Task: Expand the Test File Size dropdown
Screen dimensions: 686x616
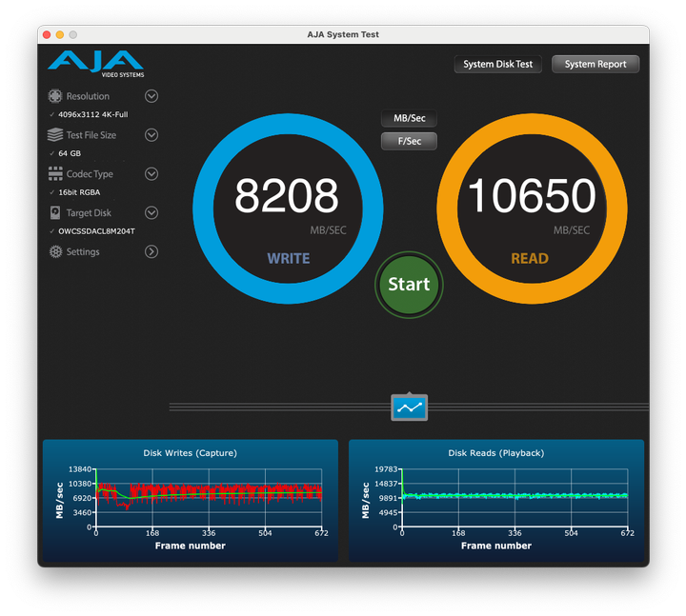Action: tap(151, 135)
